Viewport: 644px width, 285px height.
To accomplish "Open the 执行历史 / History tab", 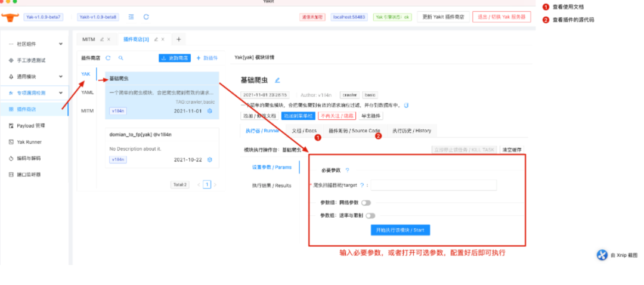I will [411, 131].
